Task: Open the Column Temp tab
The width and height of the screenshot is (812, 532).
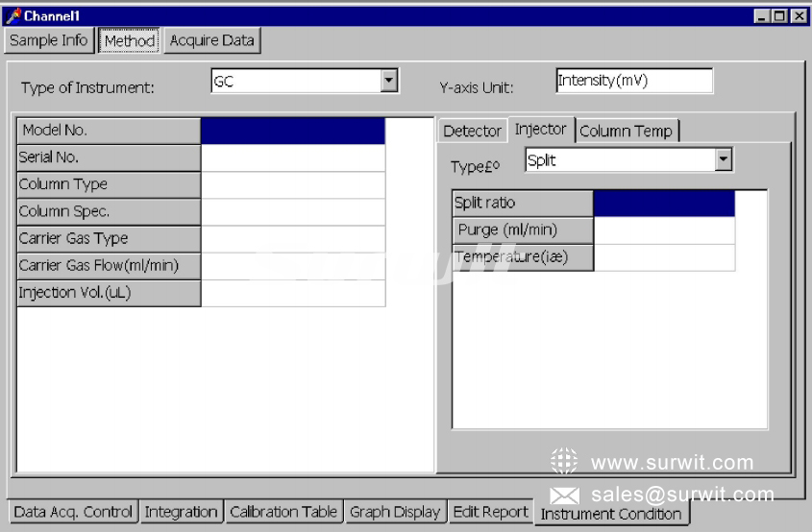Action: pyautogui.click(x=626, y=131)
